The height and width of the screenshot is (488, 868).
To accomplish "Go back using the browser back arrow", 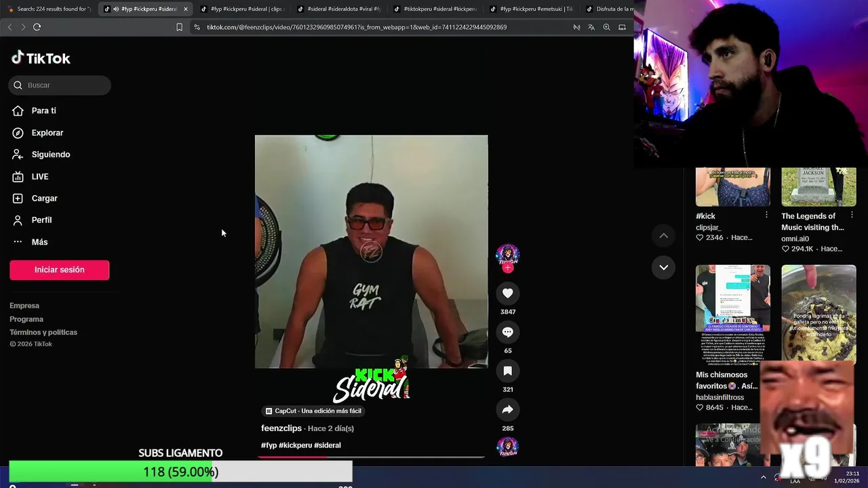I will pos(9,27).
